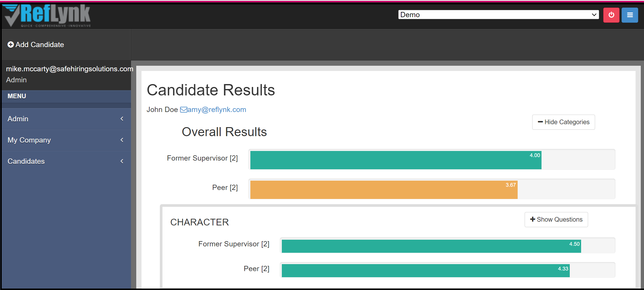Click the red power logout icon
Screen dimensions: 644x290
pos(611,15)
